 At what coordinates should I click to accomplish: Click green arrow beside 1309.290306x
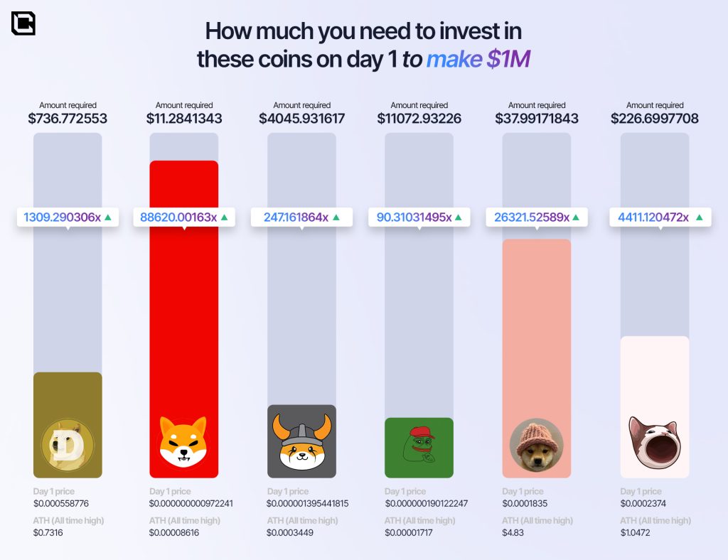pyautogui.click(x=108, y=217)
